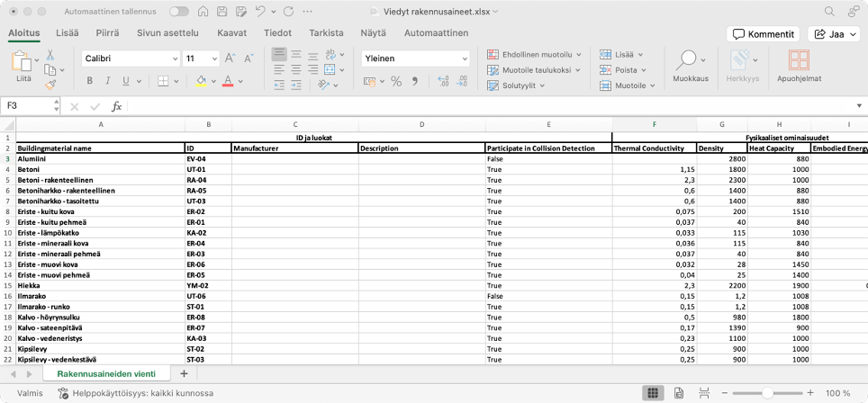Click the fx insert function icon
The height and width of the screenshot is (403, 868).
(x=116, y=106)
